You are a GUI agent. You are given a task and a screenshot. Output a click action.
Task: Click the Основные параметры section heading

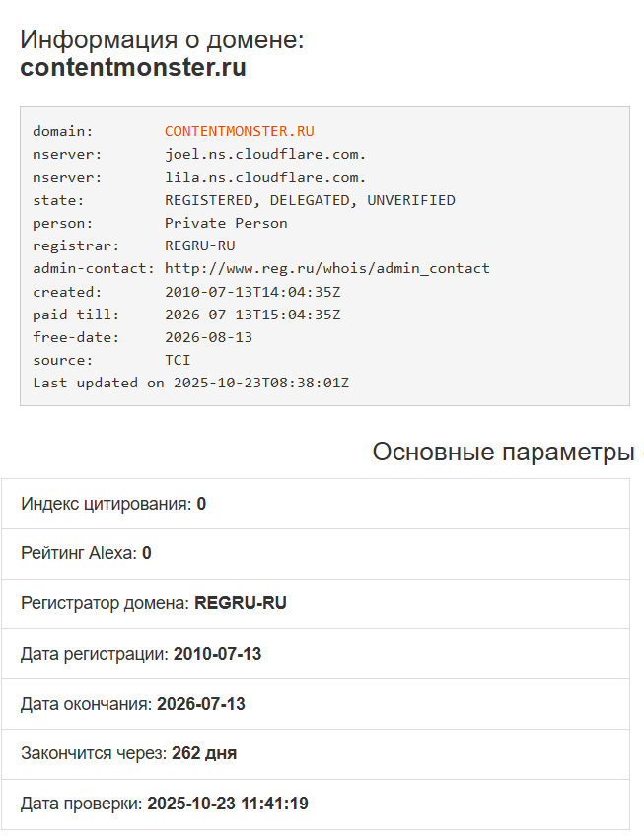pyautogui.click(x=503, y=453)
